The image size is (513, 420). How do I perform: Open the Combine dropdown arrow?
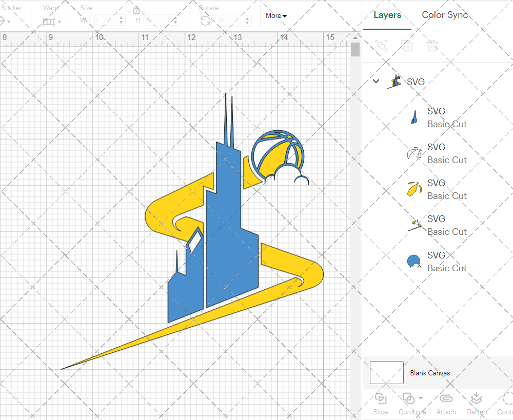(x=421, y=398)
